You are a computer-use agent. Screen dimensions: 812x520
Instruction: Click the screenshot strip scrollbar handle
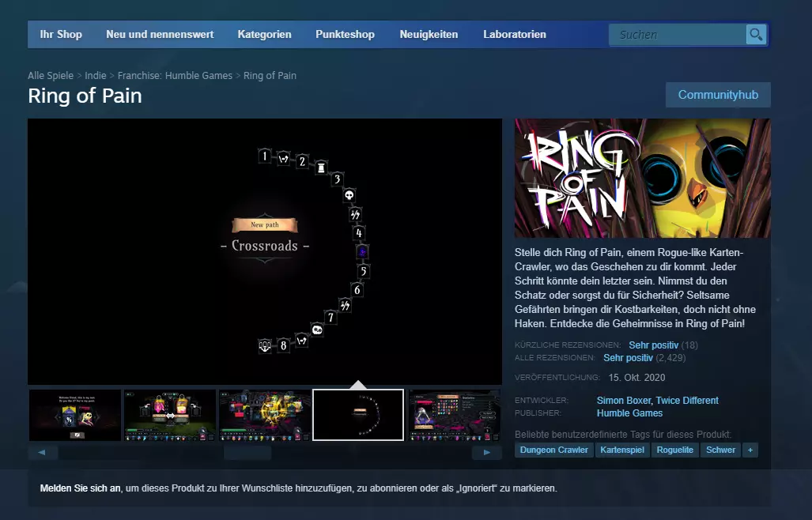coord(247,452)
